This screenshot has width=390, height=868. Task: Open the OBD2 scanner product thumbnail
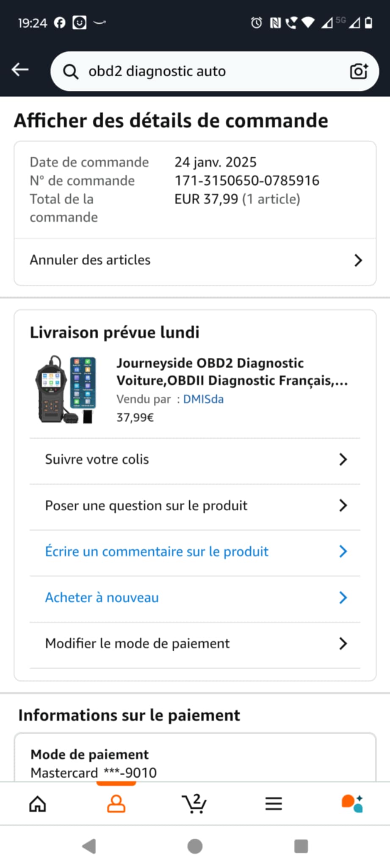[x=66, y=389]
